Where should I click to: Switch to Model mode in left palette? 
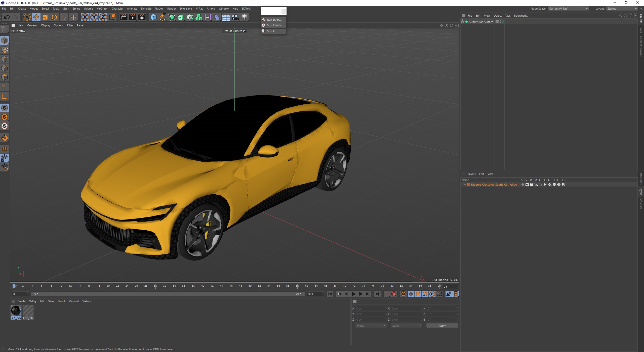(x=5, y=40)
